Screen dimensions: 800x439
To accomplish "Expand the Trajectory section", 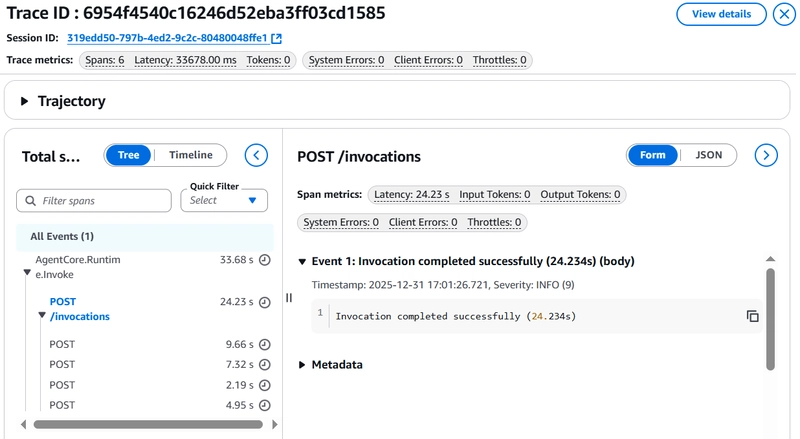I will 25,101.
